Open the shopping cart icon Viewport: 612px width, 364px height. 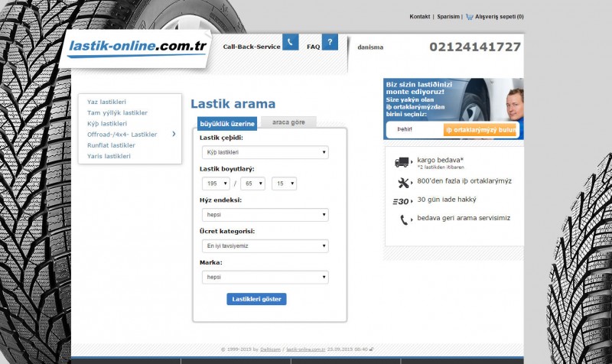click(x=469, y=16)
